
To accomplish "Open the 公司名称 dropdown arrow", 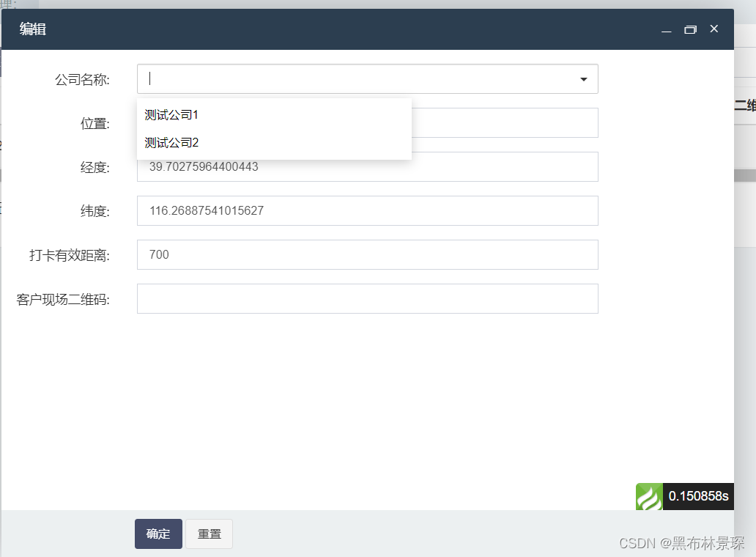I will click(583, 78).
